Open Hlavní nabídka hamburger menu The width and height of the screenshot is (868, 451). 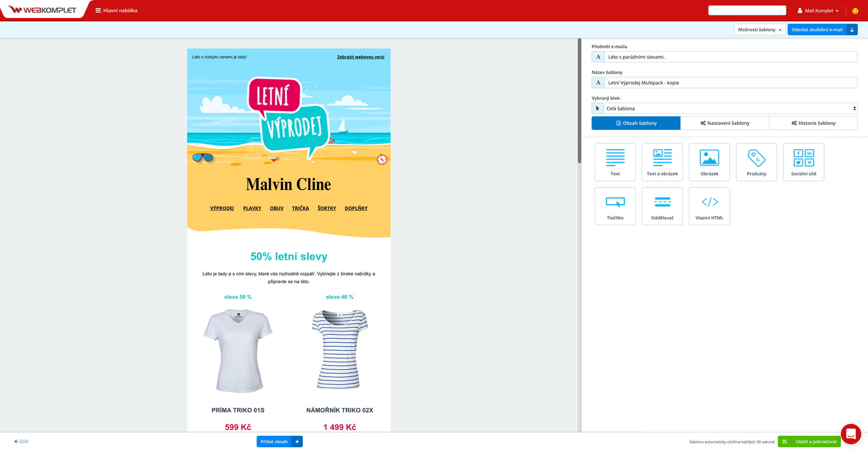116,10
